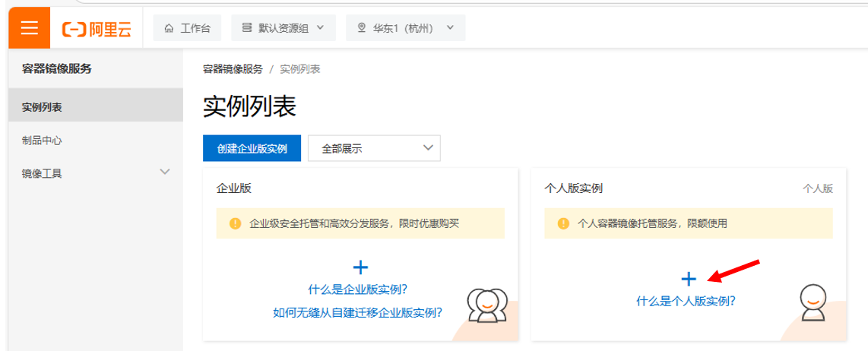Image resolution: width=868 pixels, height=351 pixels.
Task: Click the Alibaba Cloud logo
Action: (x=97, y=28)
